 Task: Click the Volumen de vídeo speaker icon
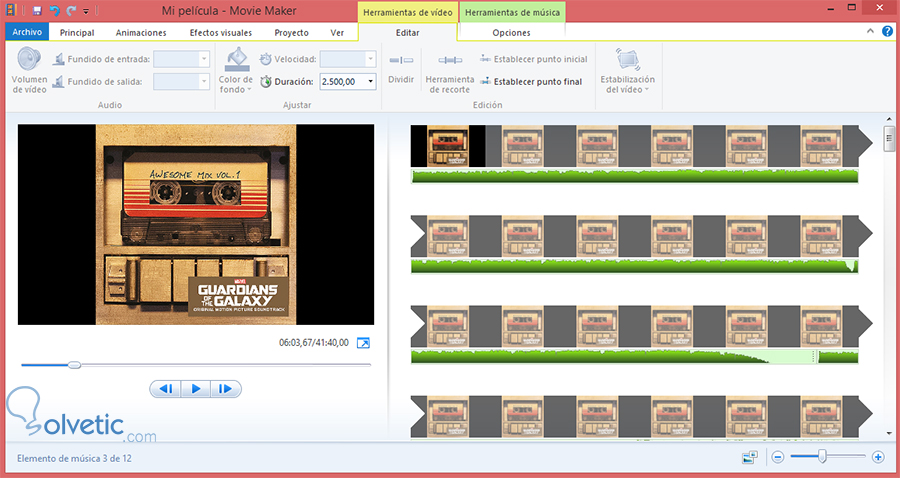pos(29,59)
